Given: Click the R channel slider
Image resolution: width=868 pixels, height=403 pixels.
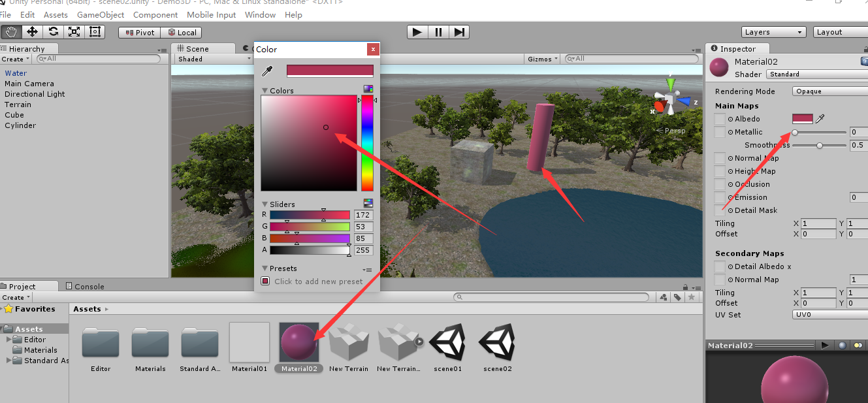Looking at the screenshot, I should [x=310, y=215].
